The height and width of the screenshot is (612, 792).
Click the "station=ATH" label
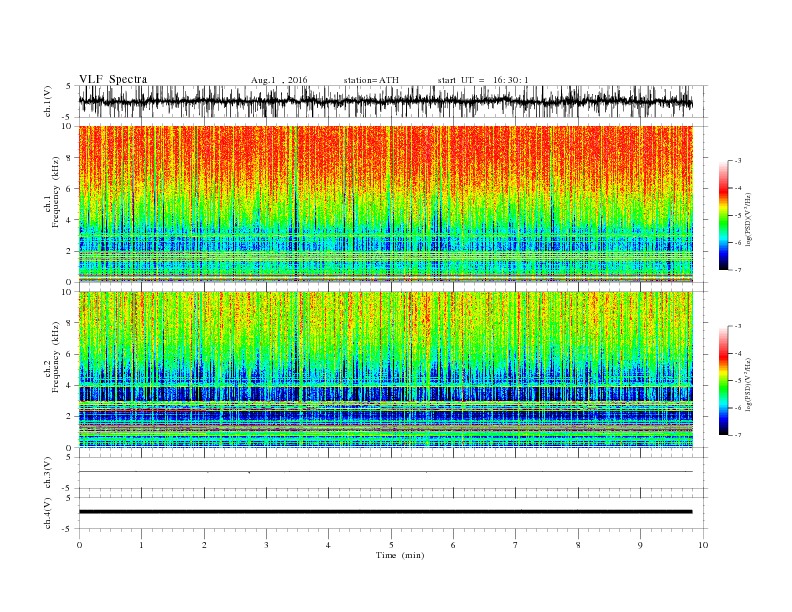[x=371, y=80]
